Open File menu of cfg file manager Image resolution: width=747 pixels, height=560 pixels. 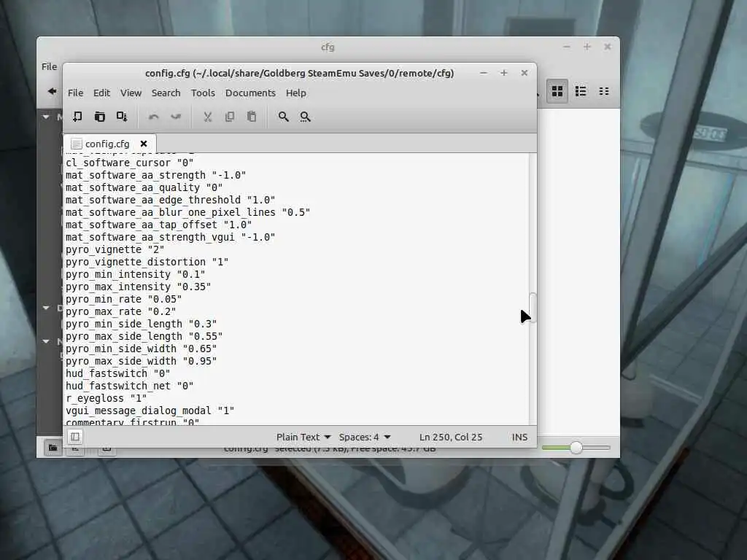49,66
